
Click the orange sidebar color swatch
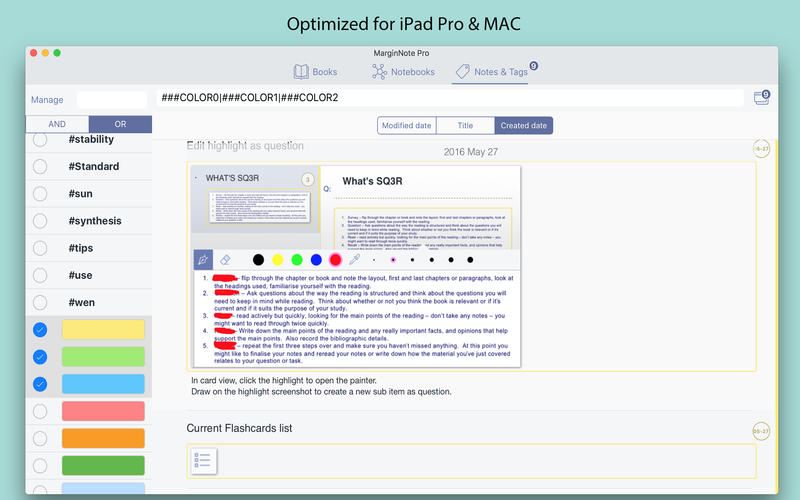click(103, 438)
